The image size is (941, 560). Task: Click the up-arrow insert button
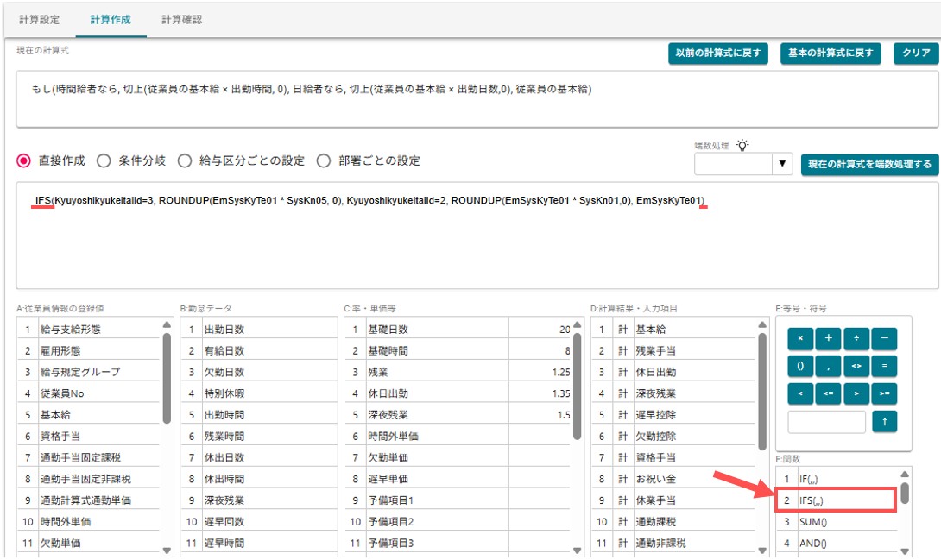(x=885, y=421)
